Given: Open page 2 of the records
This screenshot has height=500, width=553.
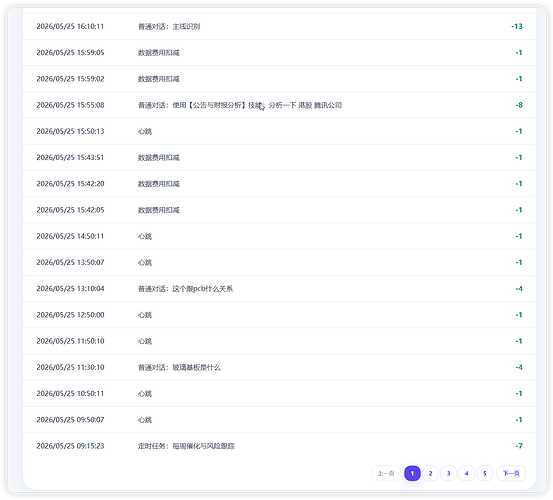Looking at the screenshot, I should coord(430,473).
